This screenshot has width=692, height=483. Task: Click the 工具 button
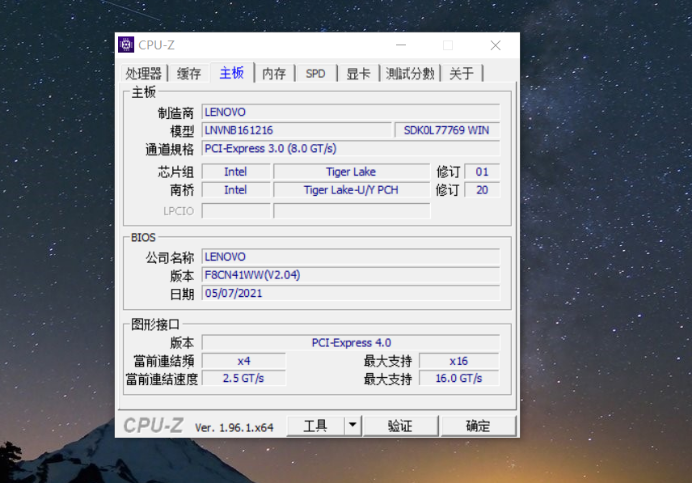click(315, 426)
